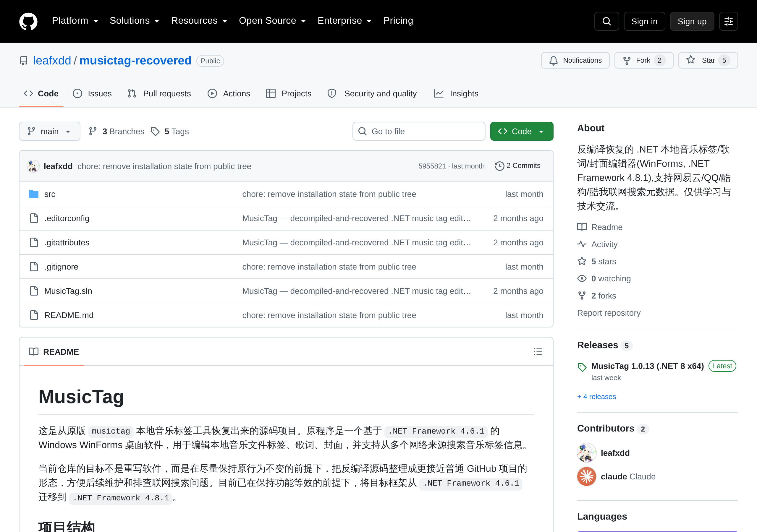Open the .editorconfig file name

[67, 218]
